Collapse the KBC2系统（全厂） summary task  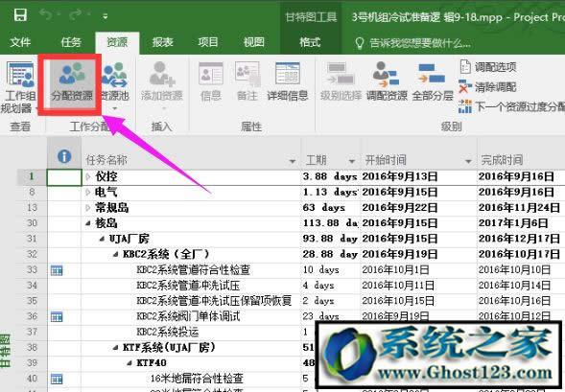click(115, 254)
